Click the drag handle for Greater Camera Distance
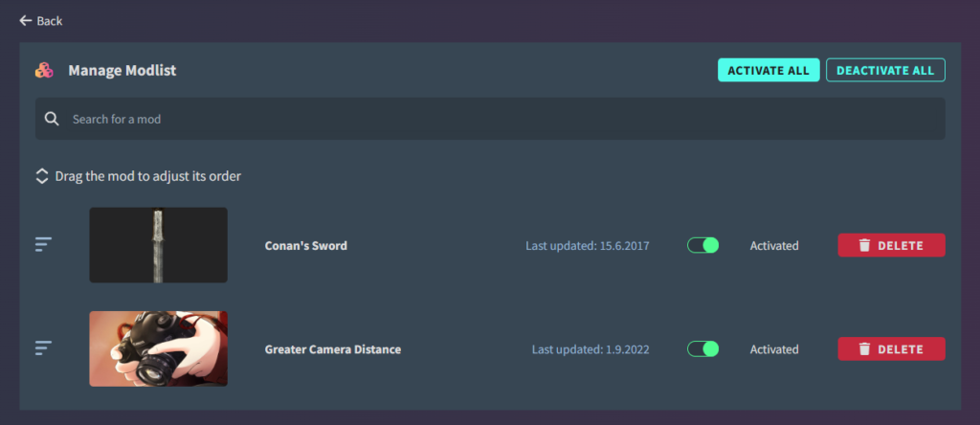This screenshot has width=980, height=425. coord(43,348)
